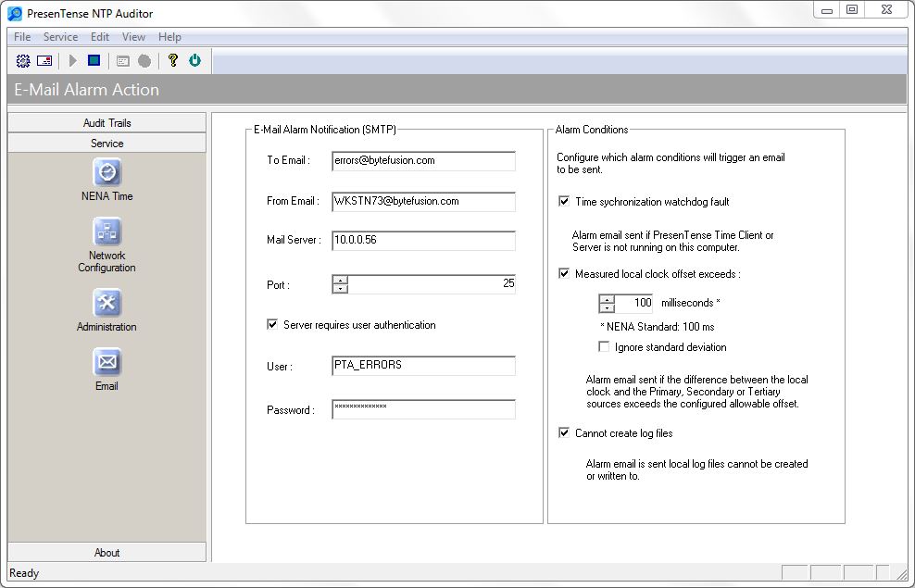This screenshot has height=588, width=915.
Task: Uncheck Measured local clock offset exceeds
Action: click(x=564, y=273)
